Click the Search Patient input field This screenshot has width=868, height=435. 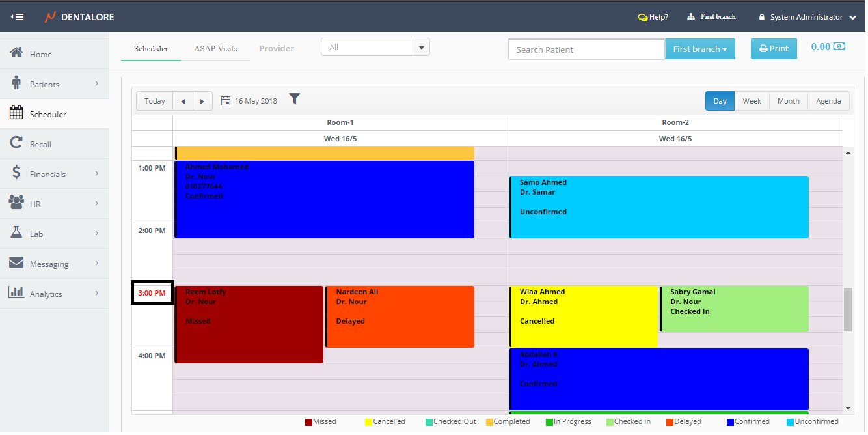click(x=586, y=49)
